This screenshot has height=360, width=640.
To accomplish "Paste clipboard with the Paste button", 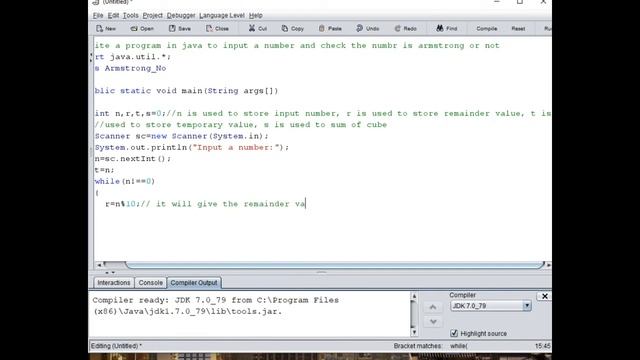I will click(330, 29).
